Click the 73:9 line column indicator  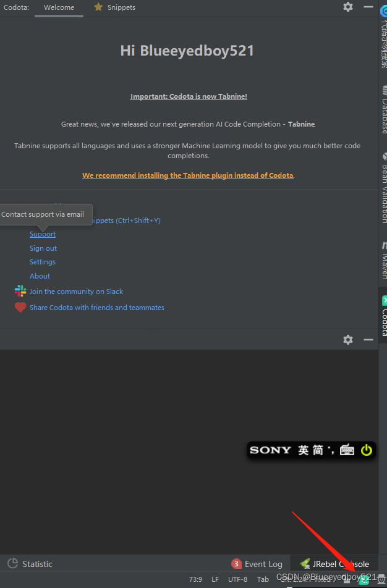point(195,579)
